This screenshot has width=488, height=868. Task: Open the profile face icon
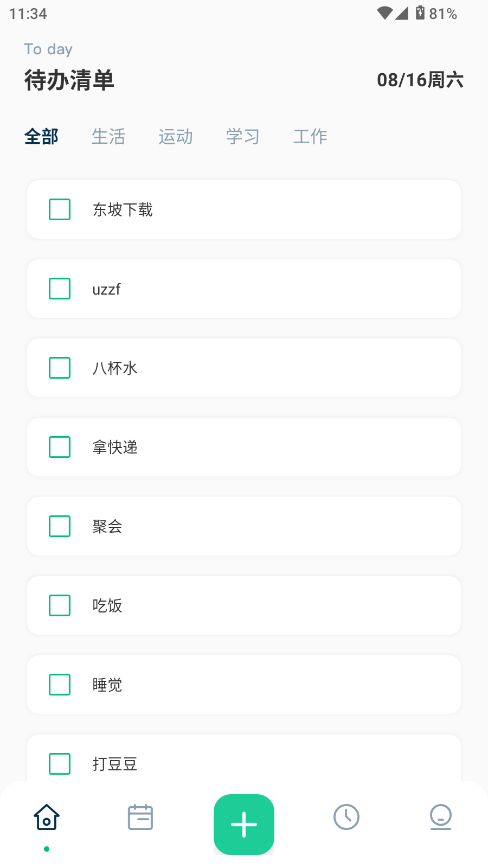pyautogui.click(x=441, y=817)
